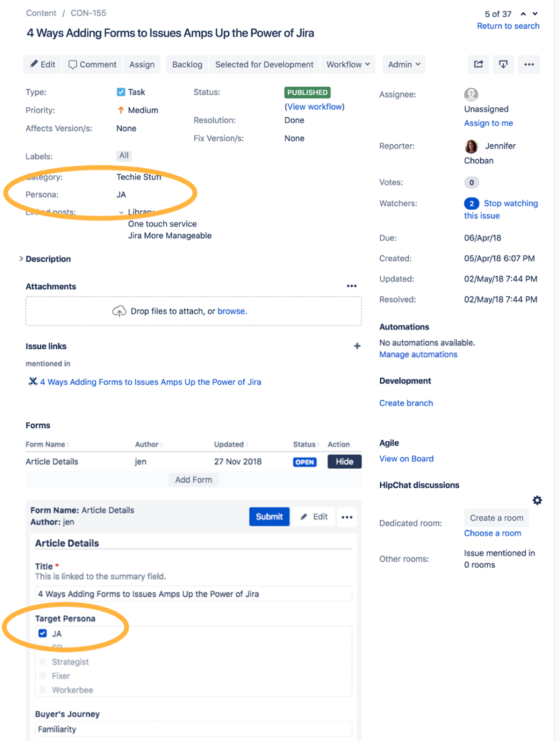
Task: Click Stop watching this issue
Action: [500, 209]
